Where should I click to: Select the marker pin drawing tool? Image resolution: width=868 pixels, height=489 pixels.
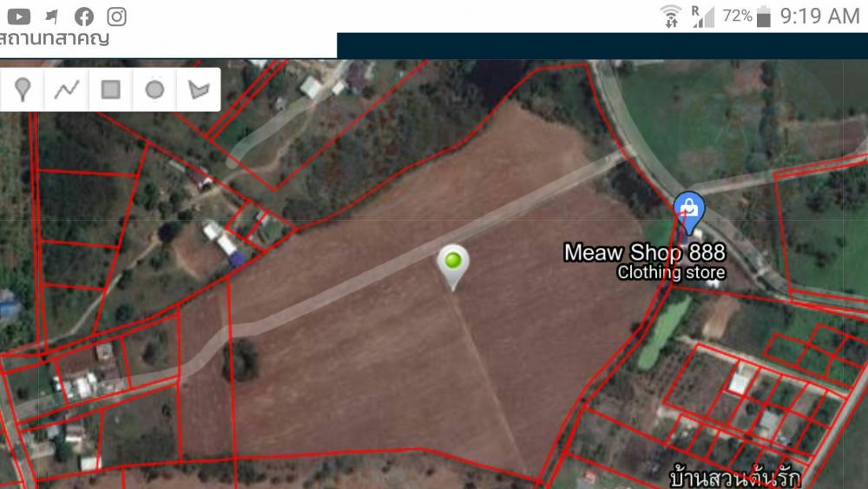click(x=23, y=89)
